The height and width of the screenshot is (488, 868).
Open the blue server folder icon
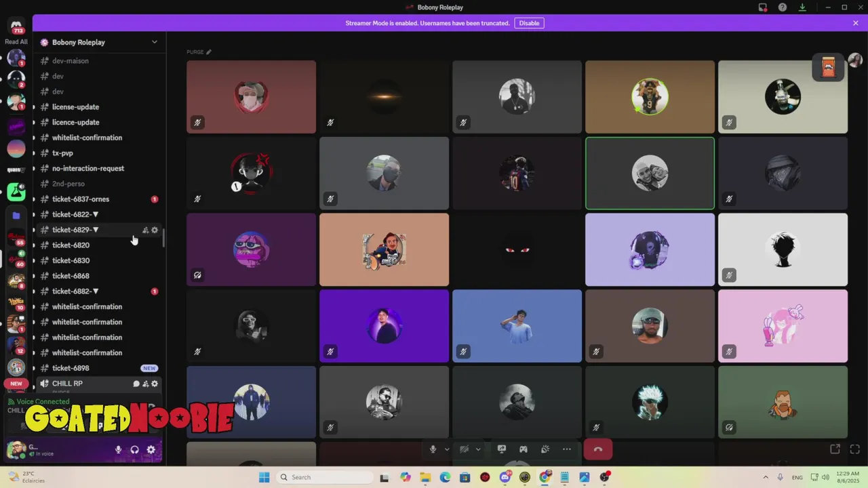point(16,216)
